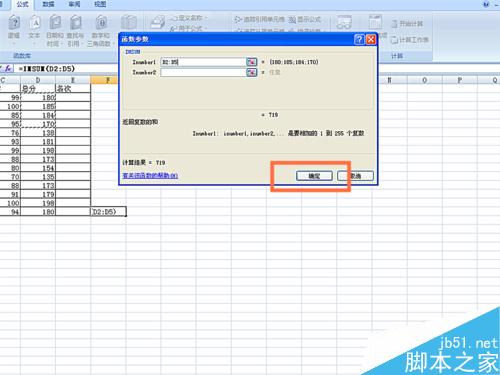Open the Text (文本) functions menu
This screenshot has height=375, width=500.
(x=34, y=30)
